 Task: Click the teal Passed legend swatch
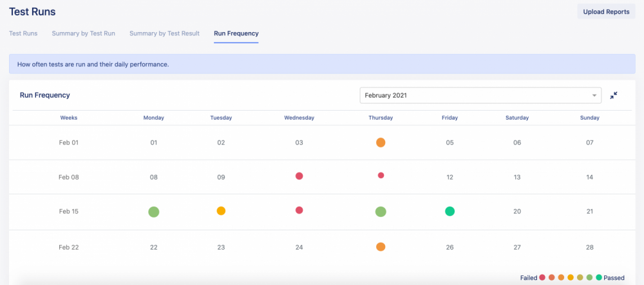[x=599, y=278]
